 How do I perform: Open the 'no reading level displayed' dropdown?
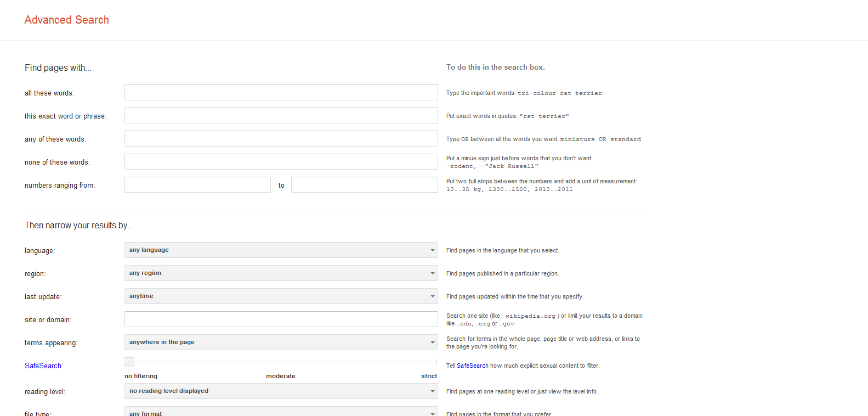pyautogui.click(x=281, y=391)
